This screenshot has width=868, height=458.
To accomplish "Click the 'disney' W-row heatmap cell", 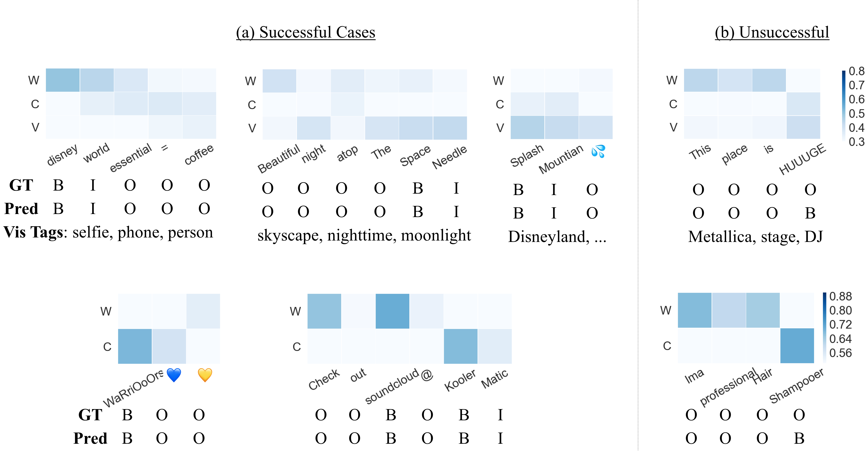I will (63, 80).
